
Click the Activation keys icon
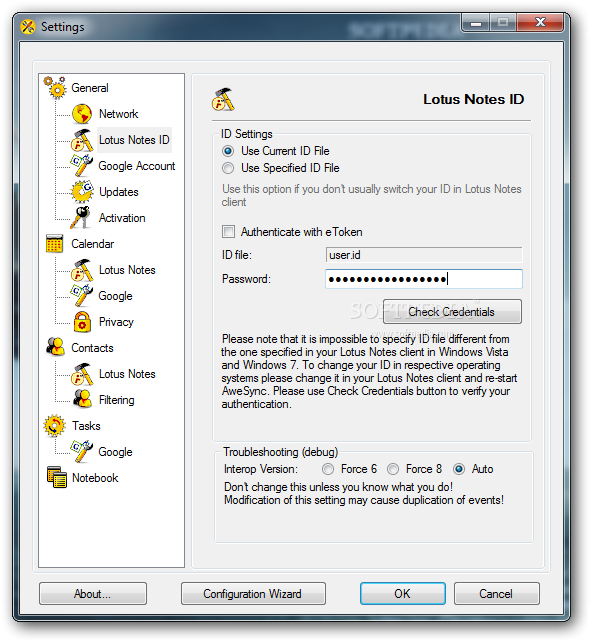[81, 217]
